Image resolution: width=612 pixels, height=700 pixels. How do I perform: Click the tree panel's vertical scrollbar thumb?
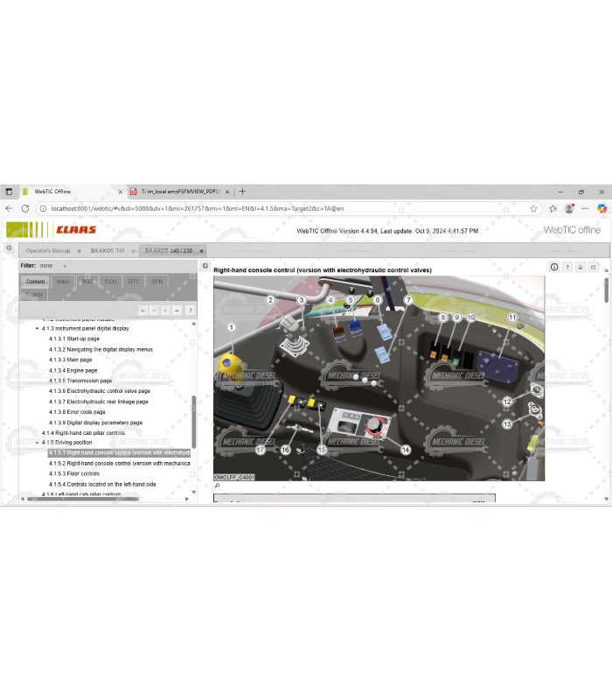pos(194,420)
